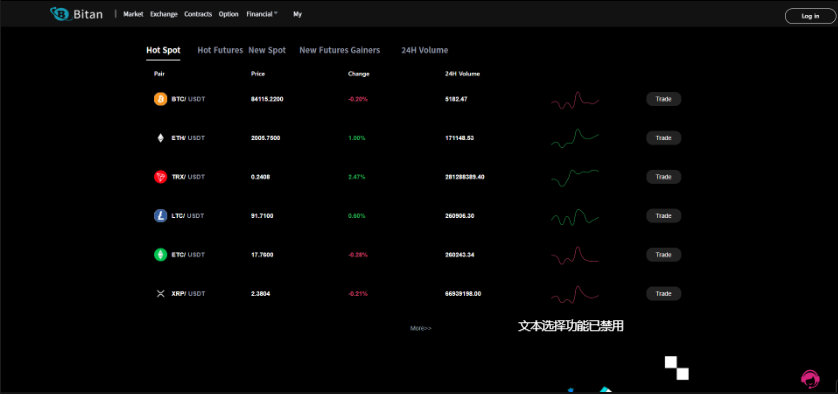This screenshot has width=838, height=394.
Task: Switch to the Gainers tab
Action: [x=366, y=50]
